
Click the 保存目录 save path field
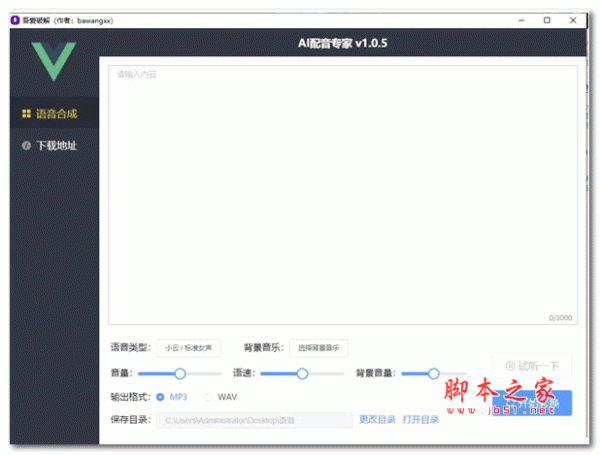click(x=254, y=420)
